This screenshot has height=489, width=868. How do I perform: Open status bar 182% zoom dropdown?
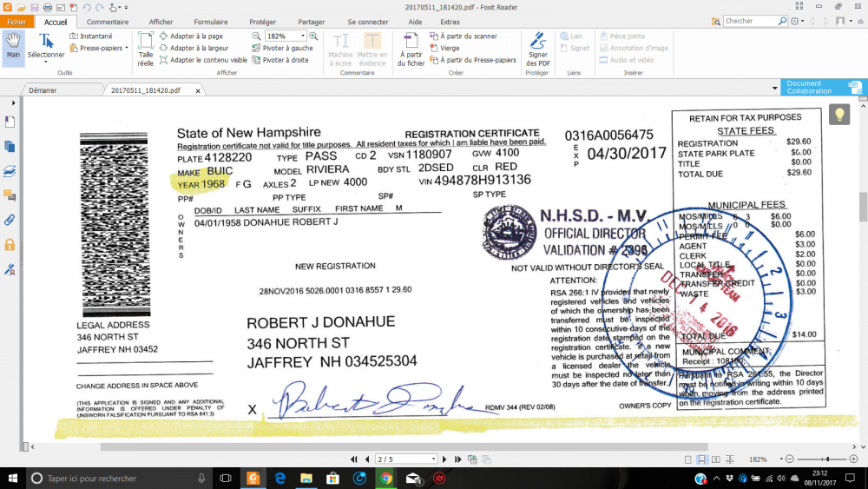click(781, 459)
